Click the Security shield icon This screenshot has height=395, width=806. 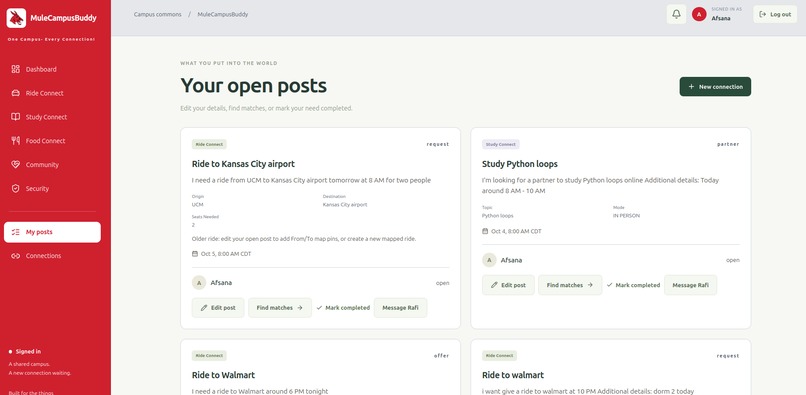(15, 188)
